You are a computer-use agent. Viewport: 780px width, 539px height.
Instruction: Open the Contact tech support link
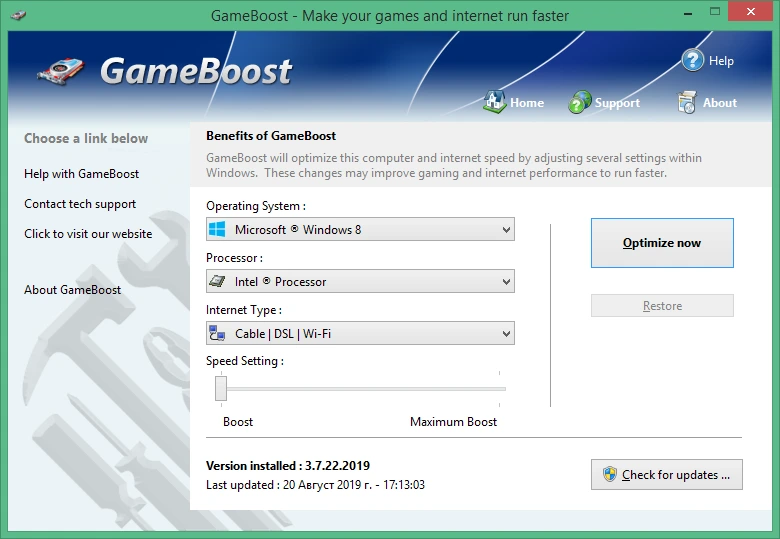[x=80, y=204]
